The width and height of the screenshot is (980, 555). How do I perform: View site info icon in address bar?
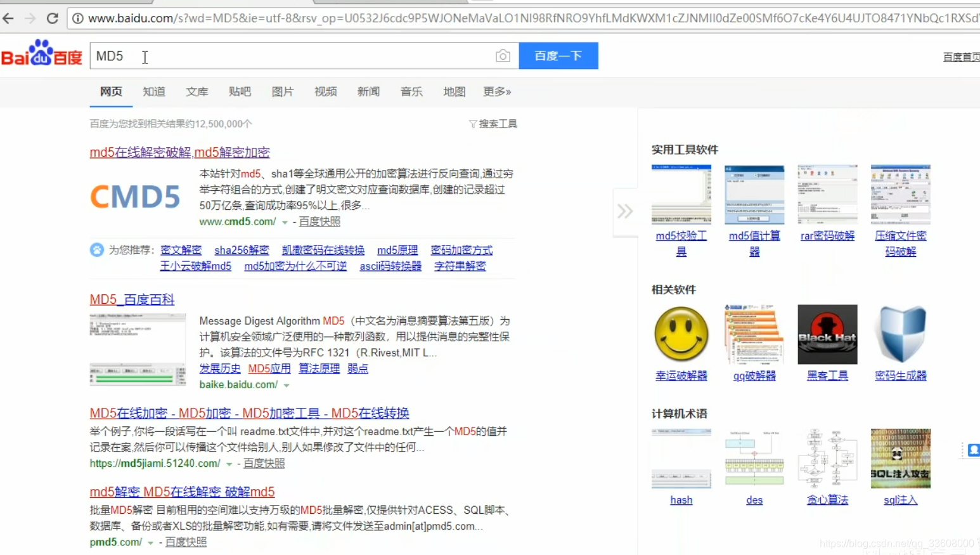[78, 18]
